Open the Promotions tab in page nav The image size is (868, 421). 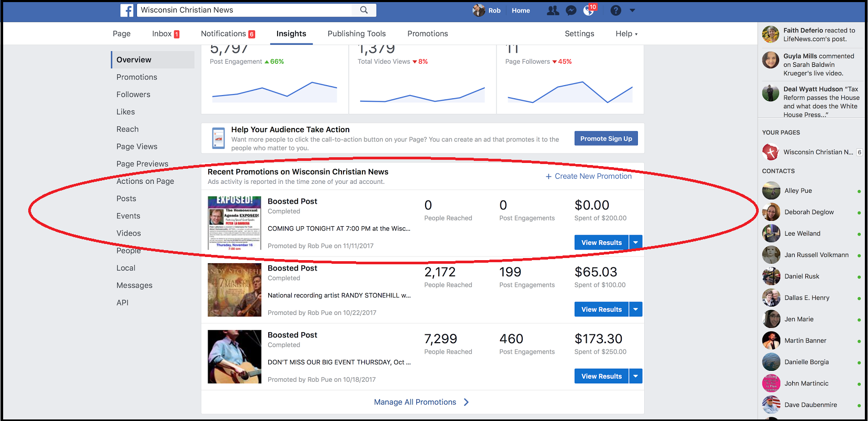point(428,33)
